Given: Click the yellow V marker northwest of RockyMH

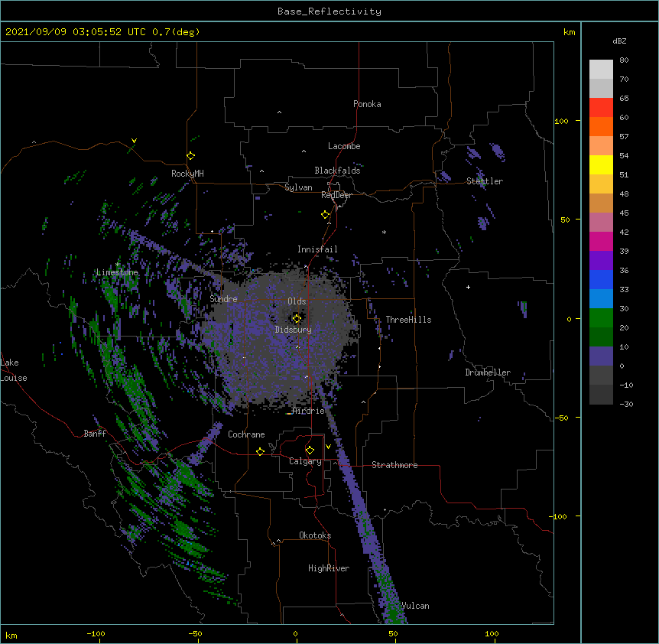Looking at the screenshot, I should 134,141.
